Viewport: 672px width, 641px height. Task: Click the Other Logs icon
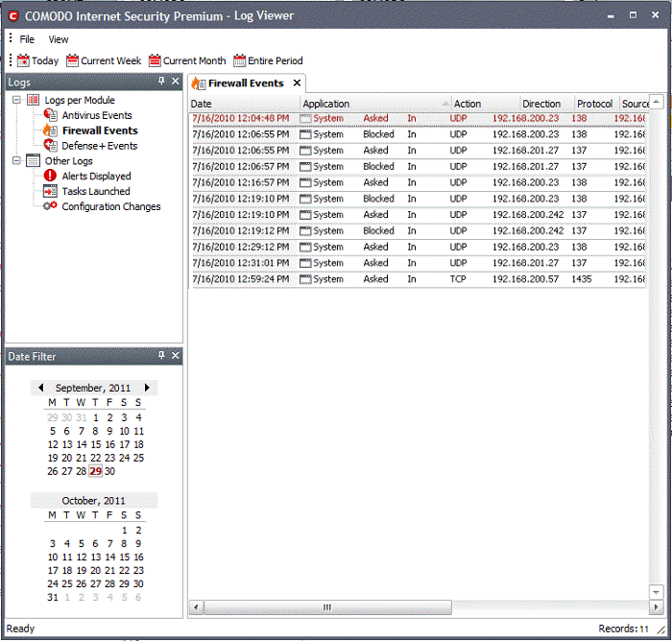[x=34, y=160]
